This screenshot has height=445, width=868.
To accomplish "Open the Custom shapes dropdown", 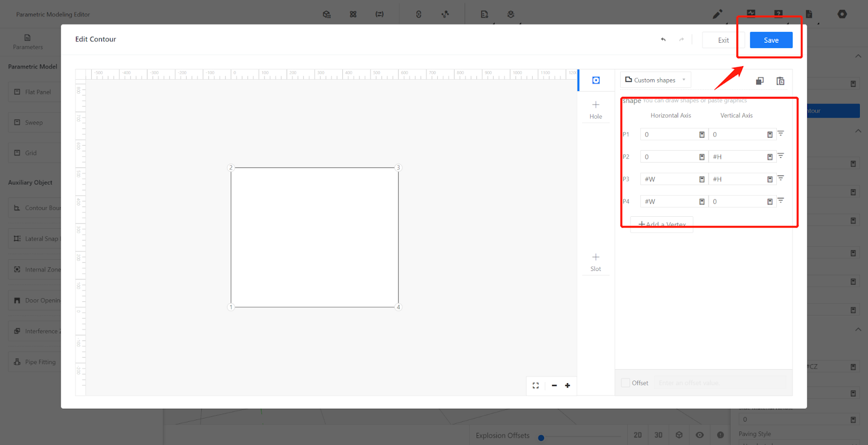I will pyautogui.click(x=655, y=80).
